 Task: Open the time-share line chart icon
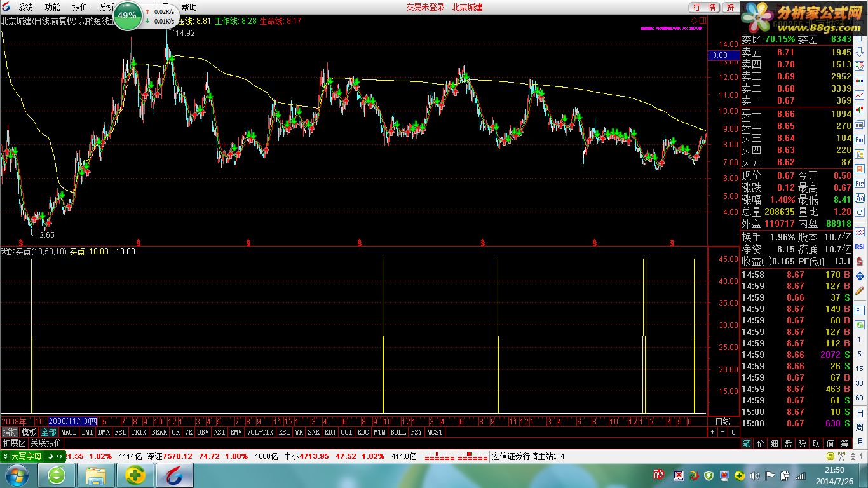click(860, 95)
